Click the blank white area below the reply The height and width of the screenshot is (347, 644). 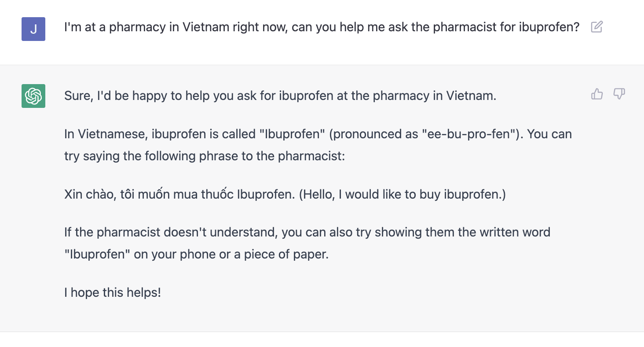[x=321, y=339]
